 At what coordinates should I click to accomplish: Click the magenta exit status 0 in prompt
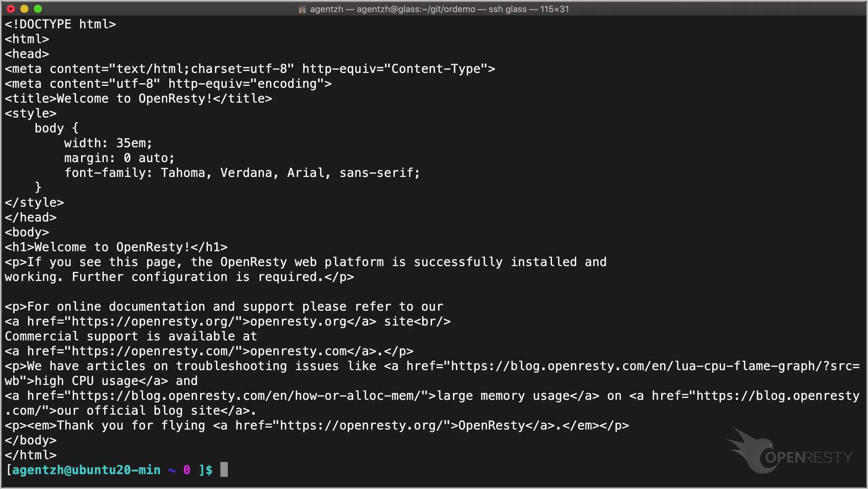[x=187, y=470]
